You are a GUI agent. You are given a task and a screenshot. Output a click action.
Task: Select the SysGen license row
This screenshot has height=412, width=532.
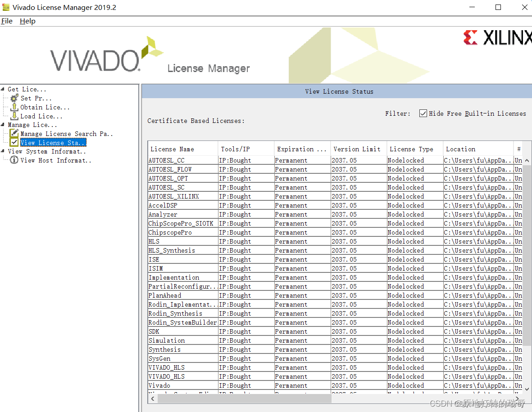tap(335, 358)
